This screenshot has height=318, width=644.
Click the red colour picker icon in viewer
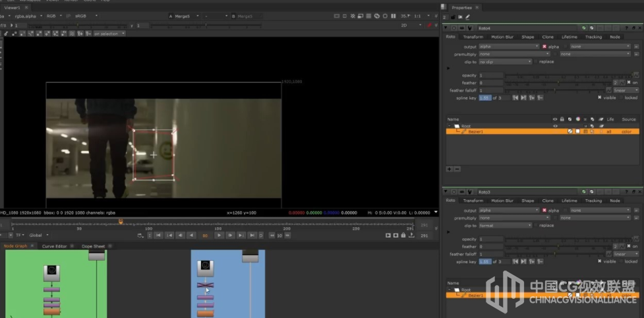tap(430, 25)
